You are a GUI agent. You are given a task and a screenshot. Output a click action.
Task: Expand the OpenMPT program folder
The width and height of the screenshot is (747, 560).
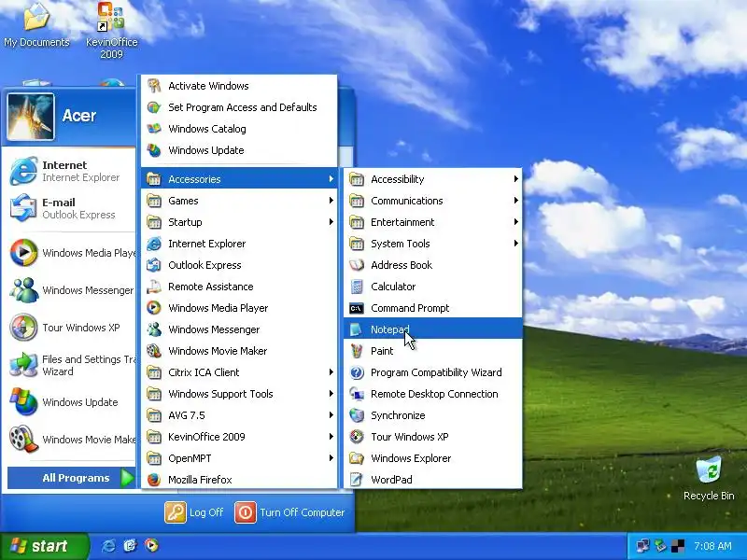pyautogui.click(x=239, y=458)
